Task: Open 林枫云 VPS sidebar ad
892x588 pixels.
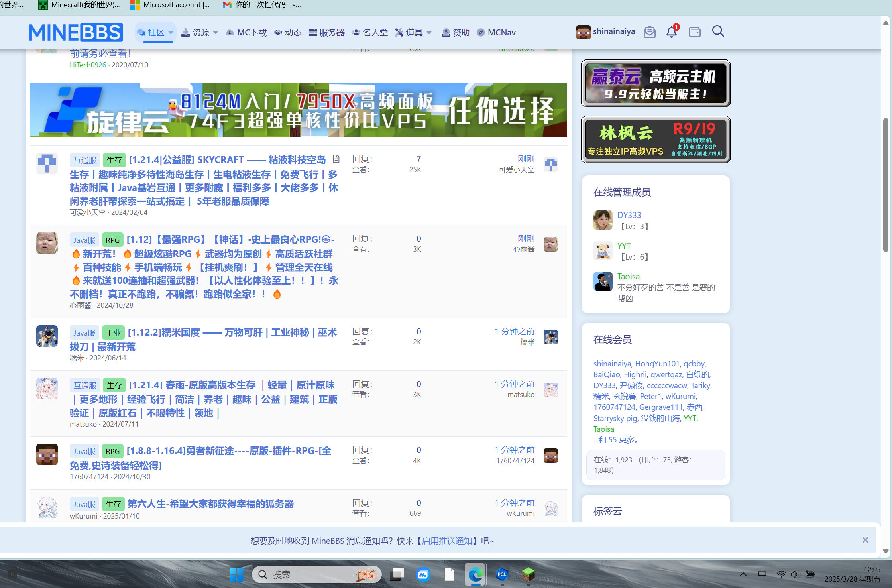Action: pos(656,140)
